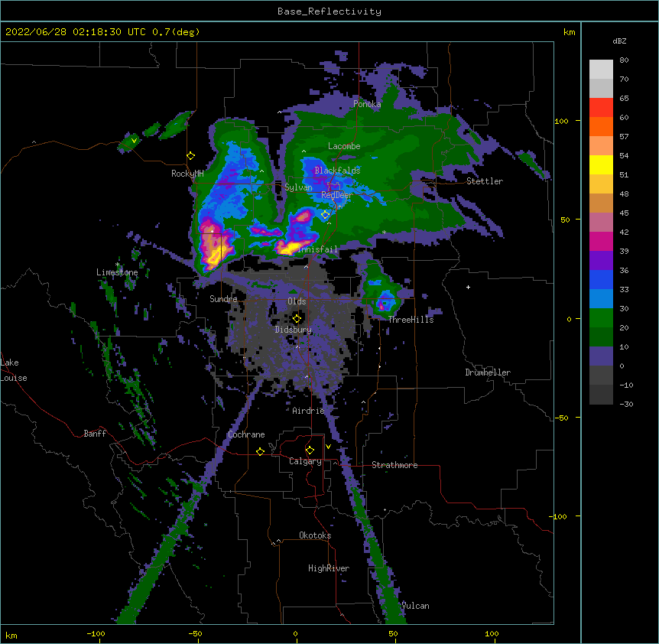Click the Cochrane label

[246, 434]
